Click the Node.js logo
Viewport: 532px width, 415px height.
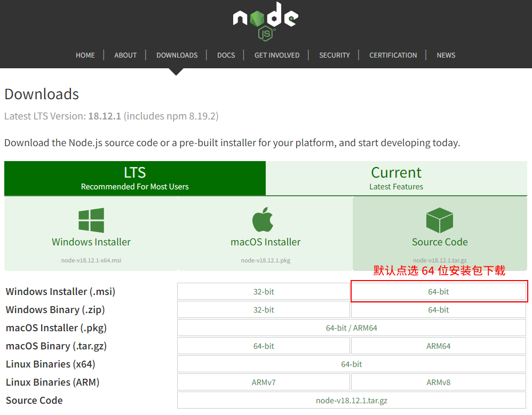265,21
